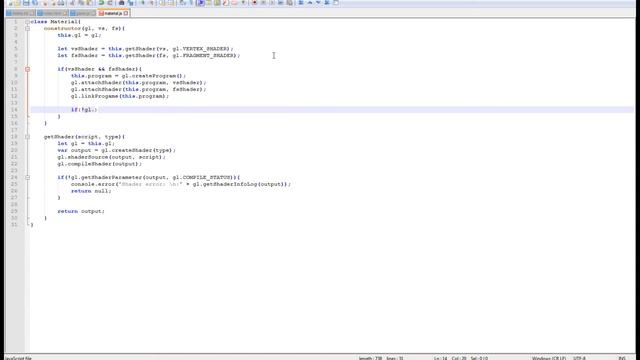Toggle the highlighted Indent Guide icon
This screenshot has height=360, width=640.
[200, 3]
